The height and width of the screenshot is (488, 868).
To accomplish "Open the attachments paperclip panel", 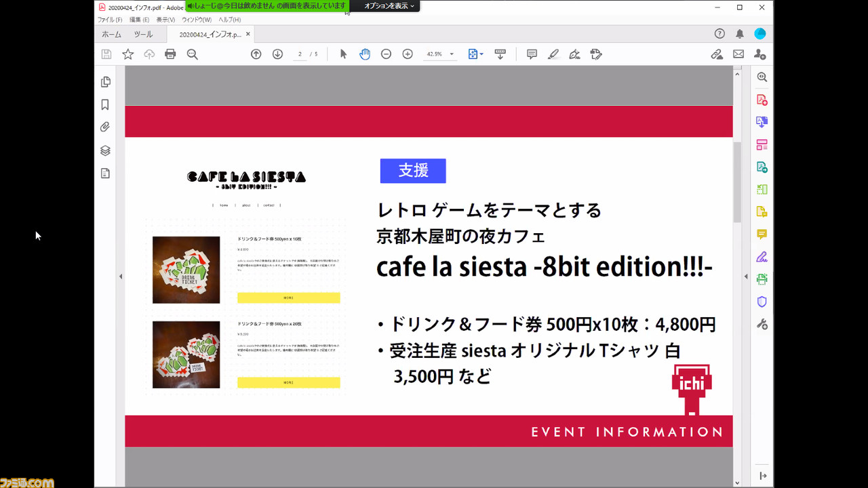I will point(105,127).
